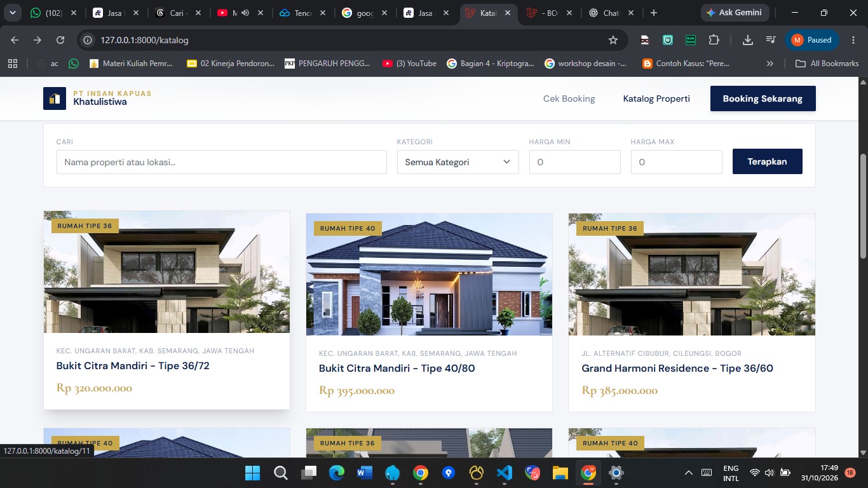
Task: Mute the YouTube tab's speaker icon
Action: point(245,13)
